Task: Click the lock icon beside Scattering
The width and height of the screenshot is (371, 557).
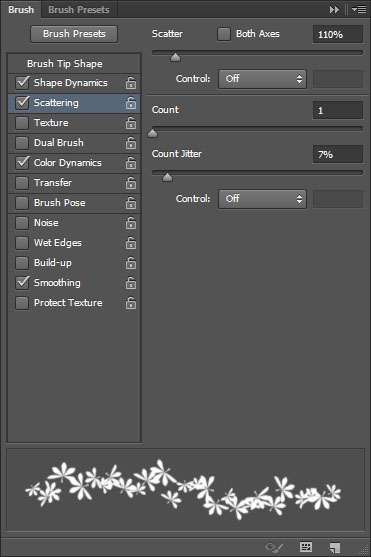Action: [x=131, y=103]
